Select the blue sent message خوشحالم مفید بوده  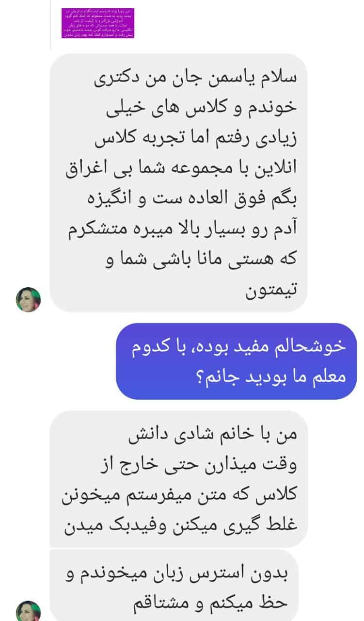pos(237,361)
